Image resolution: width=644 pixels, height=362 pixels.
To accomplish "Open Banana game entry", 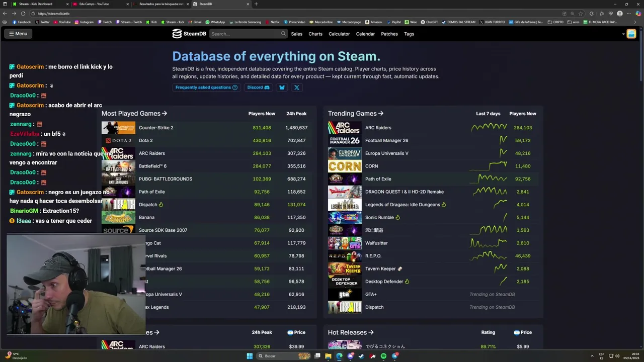I will click(146, 217).
